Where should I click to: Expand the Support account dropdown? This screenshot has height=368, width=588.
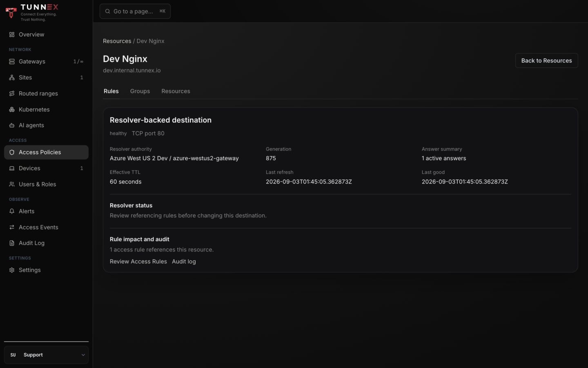pos(46,355)
